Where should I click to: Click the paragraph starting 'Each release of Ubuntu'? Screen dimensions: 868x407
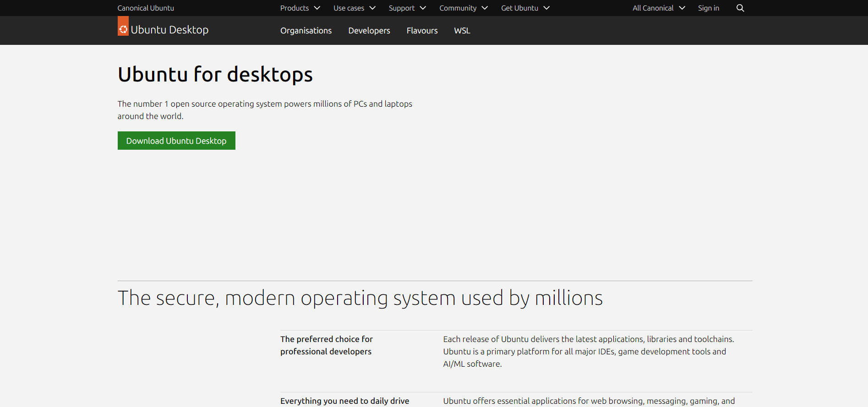(589, 352)
